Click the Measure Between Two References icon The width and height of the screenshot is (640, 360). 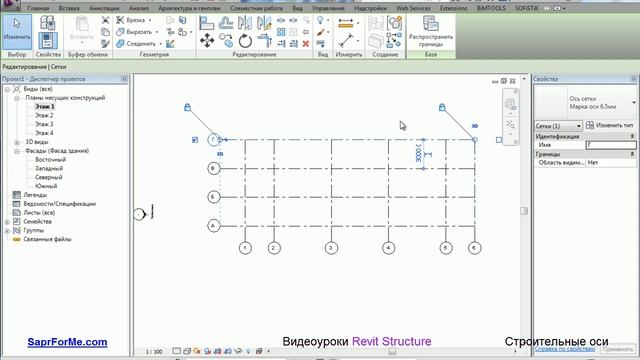pyautogui.click(x=346, y=41)
